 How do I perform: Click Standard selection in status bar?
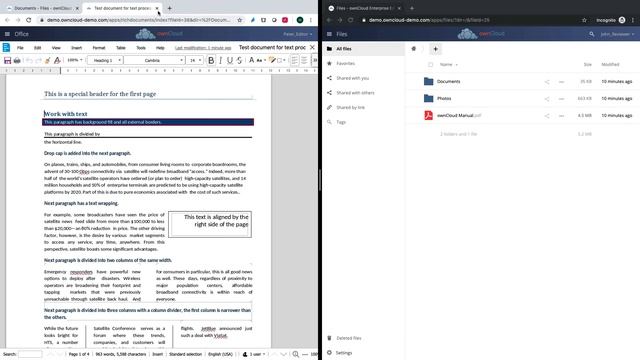pyautogui.click(x=185, y=354)
